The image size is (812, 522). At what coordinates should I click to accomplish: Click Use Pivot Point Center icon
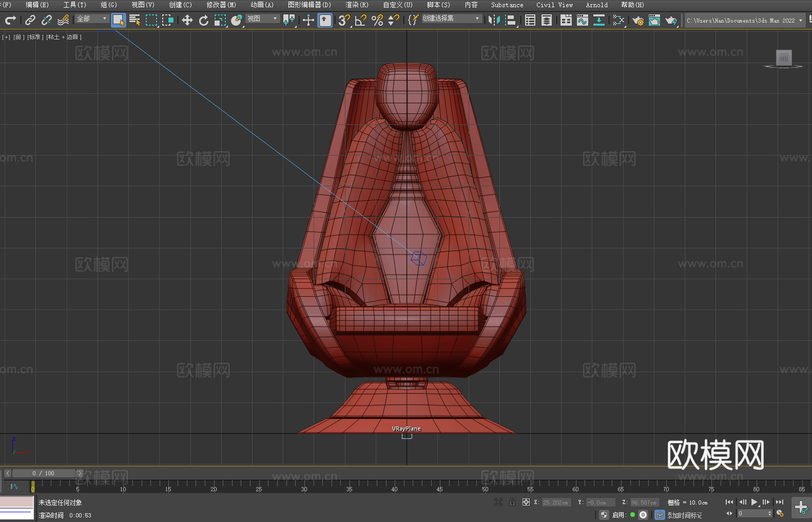coord(289,20)
